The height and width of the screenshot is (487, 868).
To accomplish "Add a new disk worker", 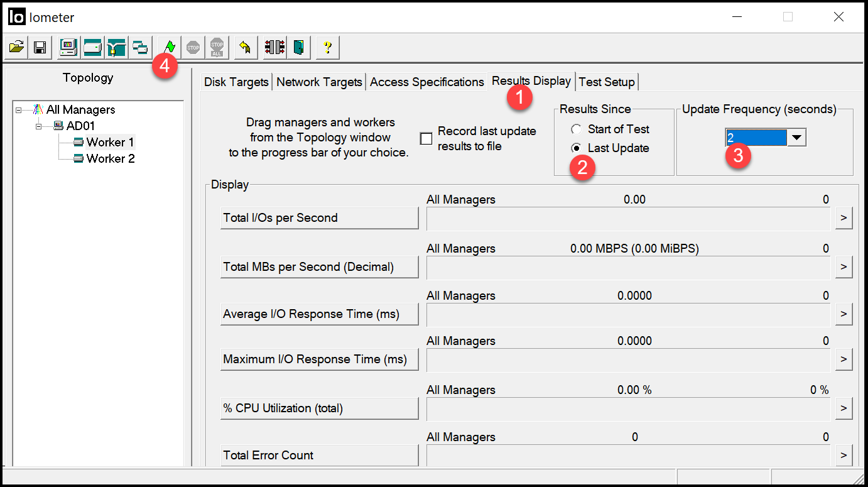I will coord(93,47).
